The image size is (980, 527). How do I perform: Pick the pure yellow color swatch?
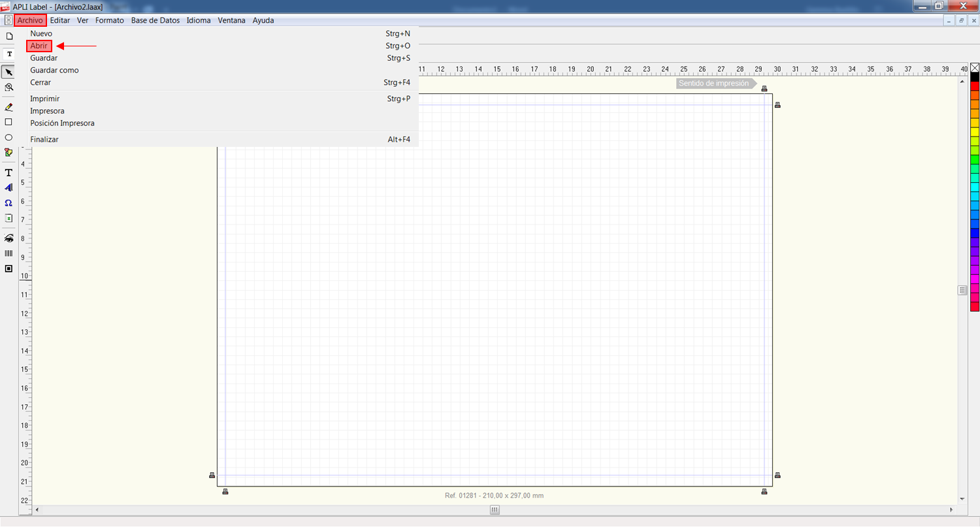(x=975, y=132)
